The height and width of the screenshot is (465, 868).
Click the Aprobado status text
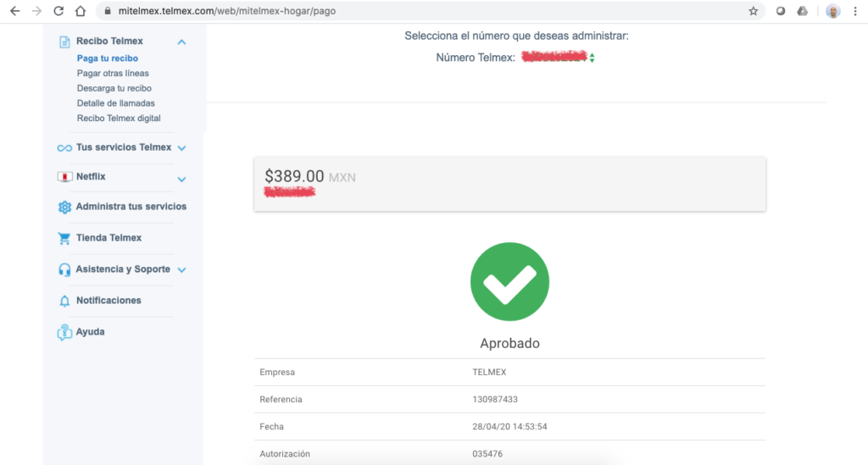[x=509, y=343]
